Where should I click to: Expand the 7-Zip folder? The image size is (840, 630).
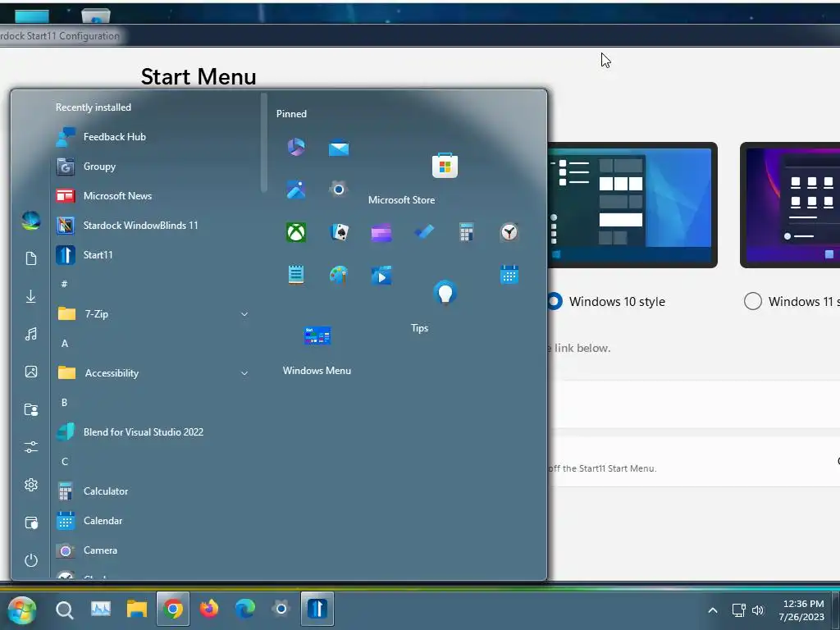[153, 314]
